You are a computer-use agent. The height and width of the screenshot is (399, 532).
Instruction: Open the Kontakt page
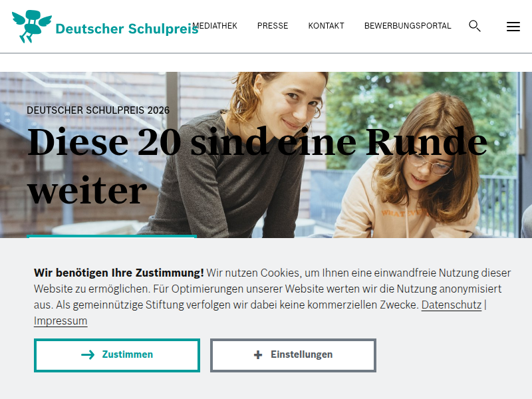[326, 26]
